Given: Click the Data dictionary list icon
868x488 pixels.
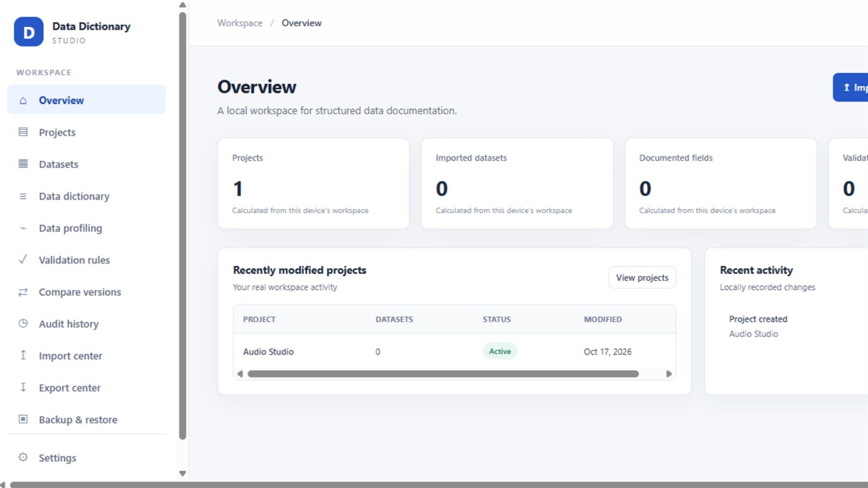Looking at the screenshot, I should 23,196.
